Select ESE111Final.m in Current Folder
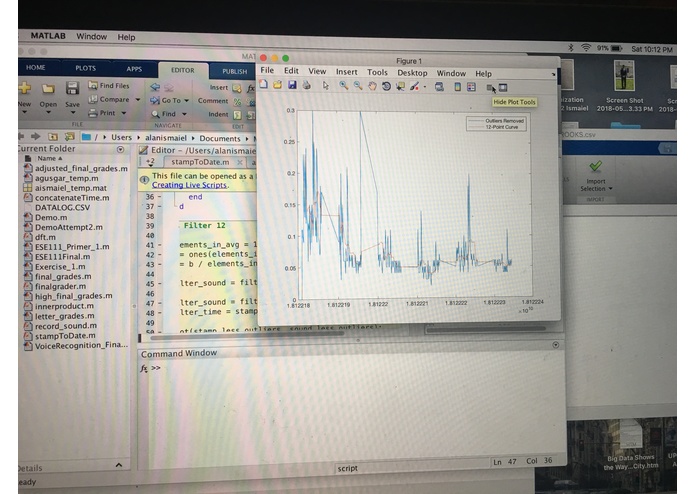695x494 pixels. (x=62, y=257)
